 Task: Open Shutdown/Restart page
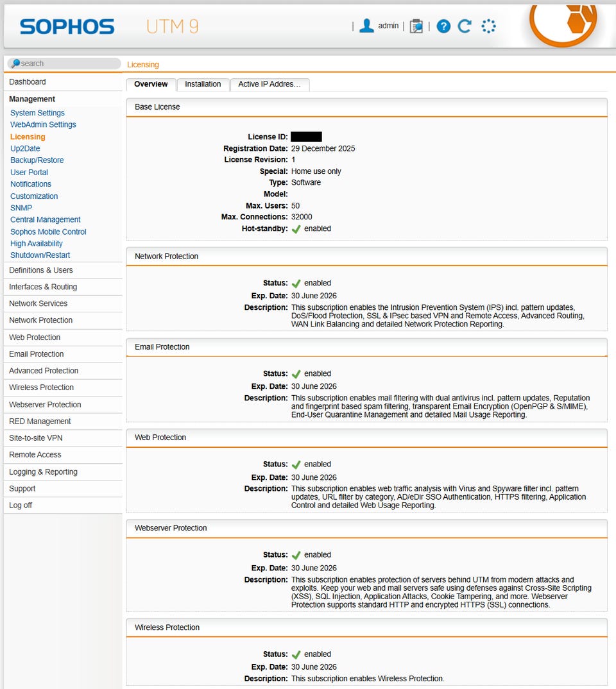tap(40, 255)
